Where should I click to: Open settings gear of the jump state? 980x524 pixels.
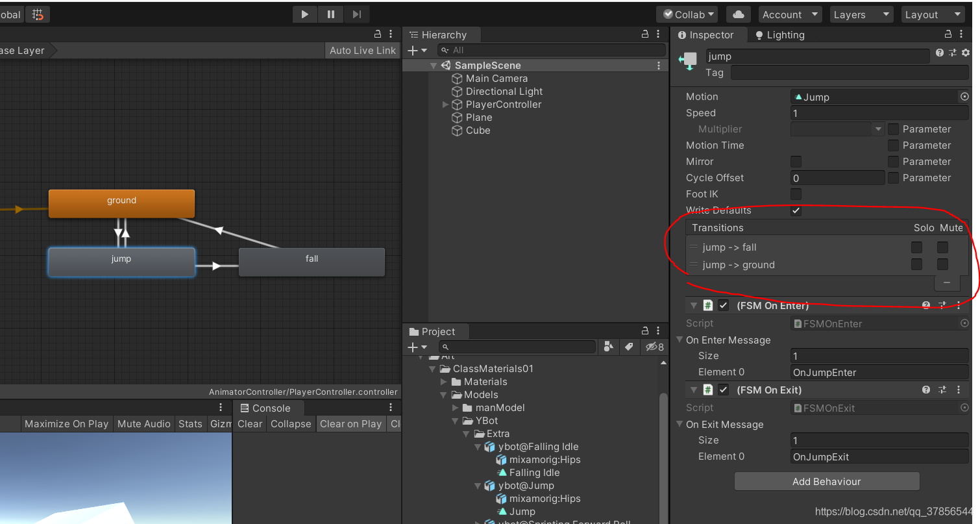pos(965,53)
